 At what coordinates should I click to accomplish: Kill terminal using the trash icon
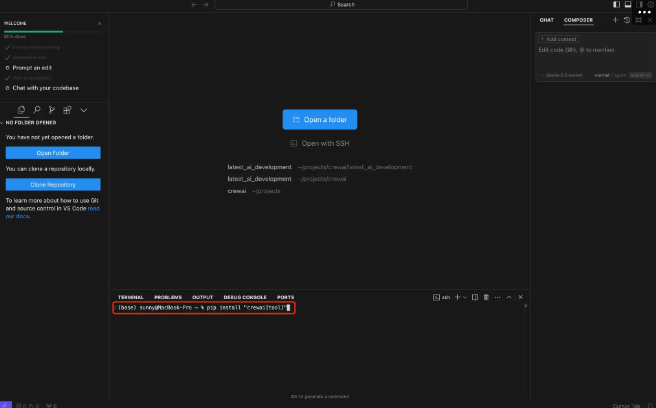(486, 297)
